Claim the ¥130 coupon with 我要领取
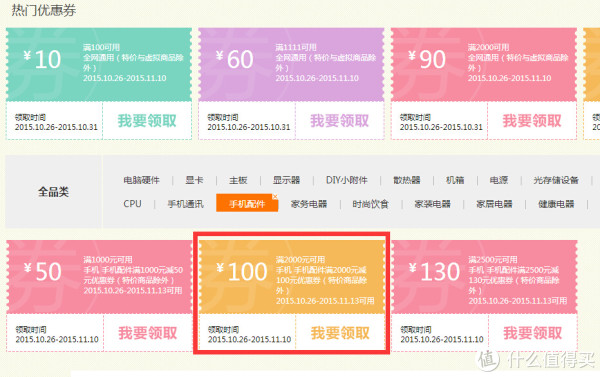This screenshot has height=377, width=600. click(x=533, y=333)
